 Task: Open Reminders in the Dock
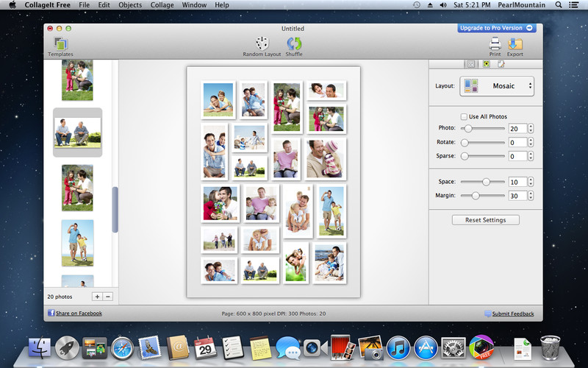pyautogui.click(x=232, y=347)
